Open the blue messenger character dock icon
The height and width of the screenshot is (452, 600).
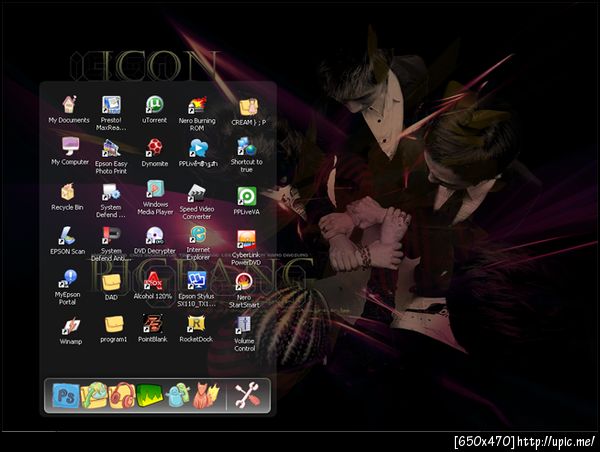click(x=178, y=395)
